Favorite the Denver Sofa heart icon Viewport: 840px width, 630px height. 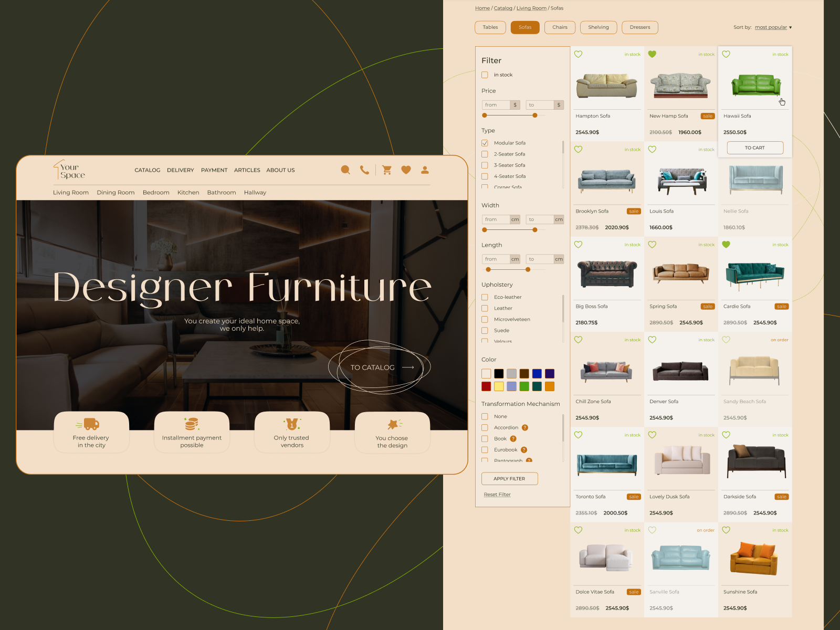pyautogui.click(x=652, y=340)
